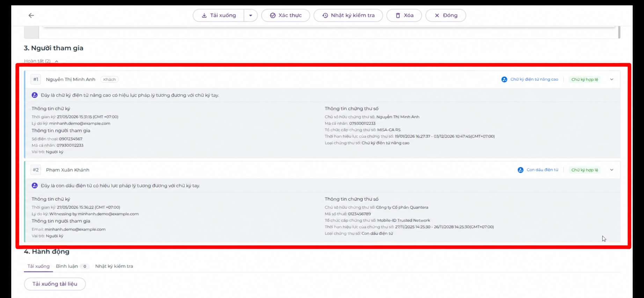The height and width of the screenshot is (298, 644).
Task: Switch to the Tải xuống tab
Action: pyautogui.click(x=38, y=266)
